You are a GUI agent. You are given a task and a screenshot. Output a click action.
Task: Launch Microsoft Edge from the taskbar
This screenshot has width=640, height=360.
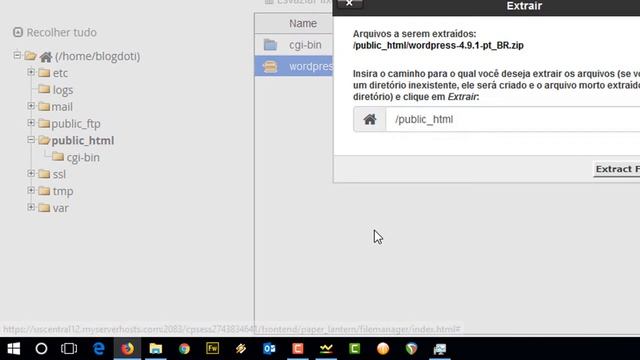(99, 349)
